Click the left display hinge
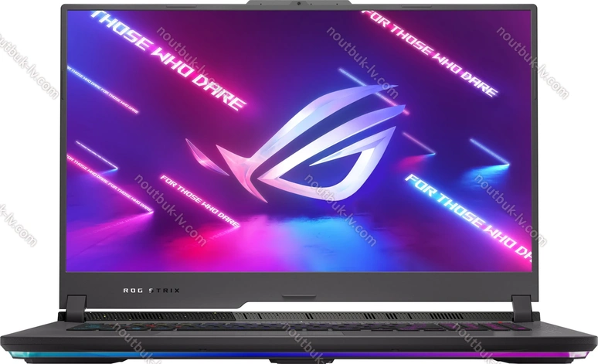Screen dimensions: 598x364 tap(74, 308)
